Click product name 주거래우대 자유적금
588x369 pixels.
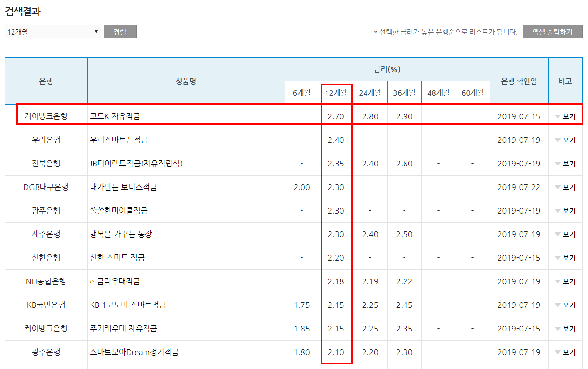[x=124, y=329]
